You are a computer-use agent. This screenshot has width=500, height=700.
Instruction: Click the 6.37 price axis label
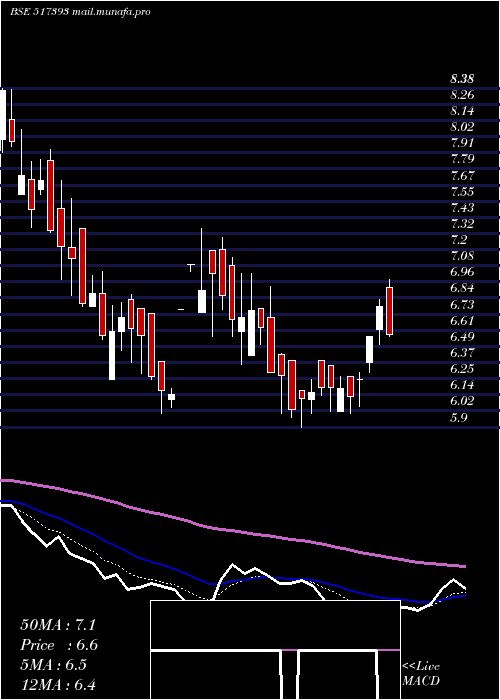click(x=462, y=353)
